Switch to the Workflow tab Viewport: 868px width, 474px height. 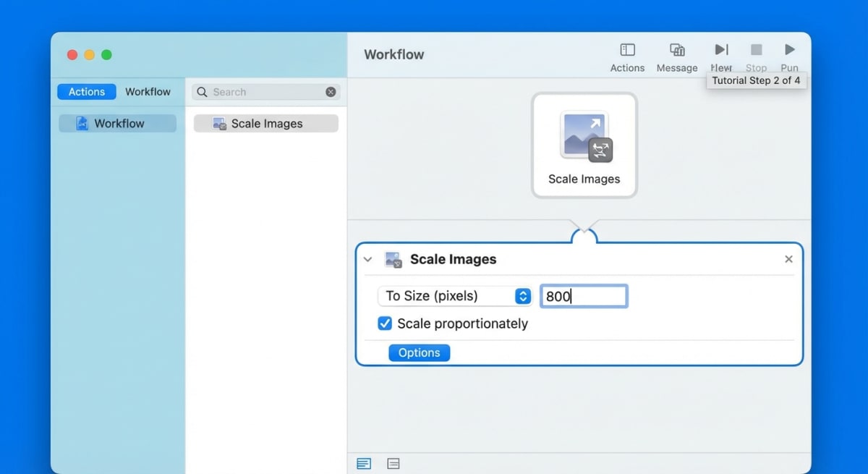148,91
